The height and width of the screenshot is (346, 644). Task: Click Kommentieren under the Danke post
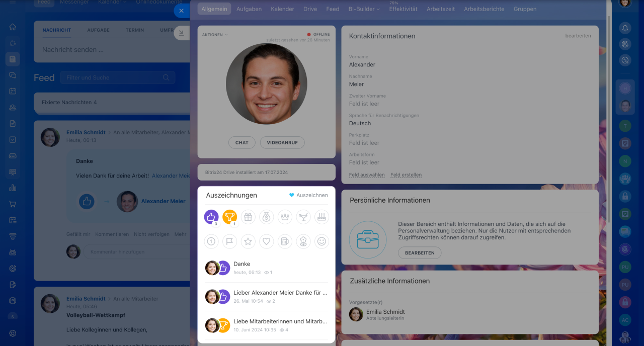pos(112,234)
